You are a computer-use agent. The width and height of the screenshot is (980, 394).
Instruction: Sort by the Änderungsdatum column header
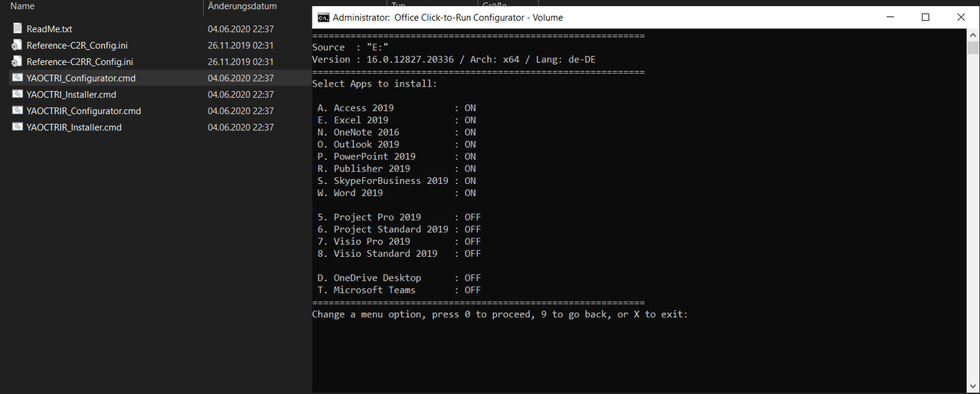click(243, 6)
